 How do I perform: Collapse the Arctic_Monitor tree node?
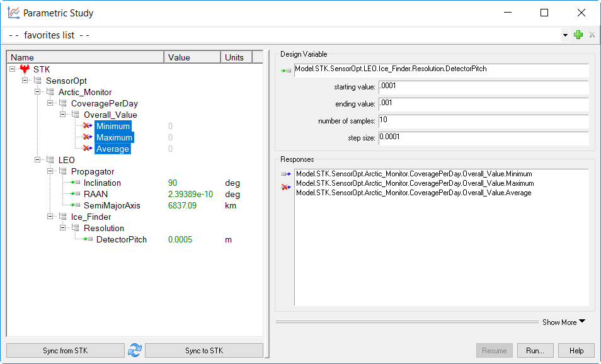point(38,92)
